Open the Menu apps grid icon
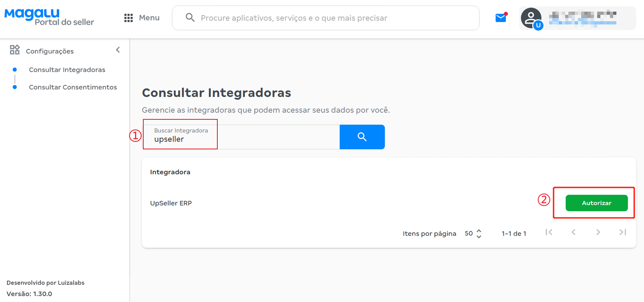 tap(128, 18)
